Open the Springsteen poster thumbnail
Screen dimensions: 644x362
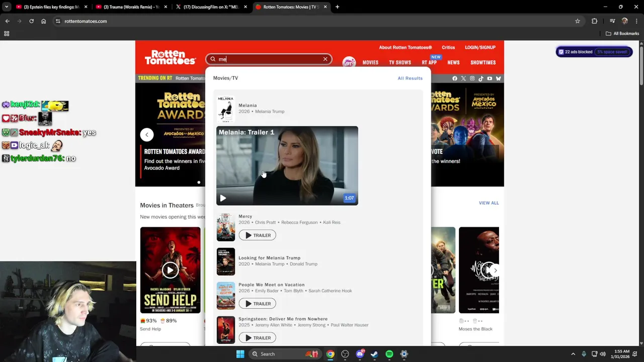click(x=226, y=330)
